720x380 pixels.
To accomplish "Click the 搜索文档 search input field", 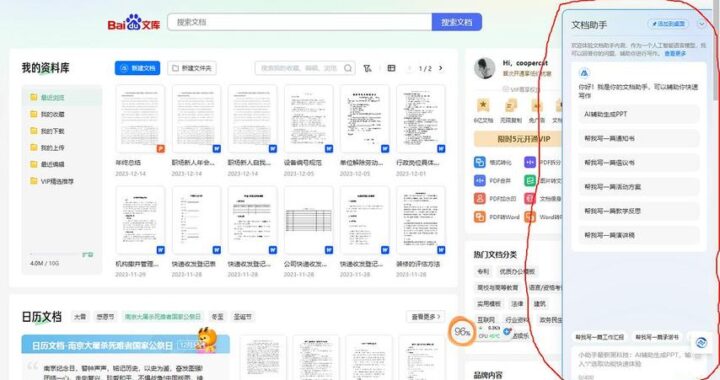I will (x=300, y=22).
